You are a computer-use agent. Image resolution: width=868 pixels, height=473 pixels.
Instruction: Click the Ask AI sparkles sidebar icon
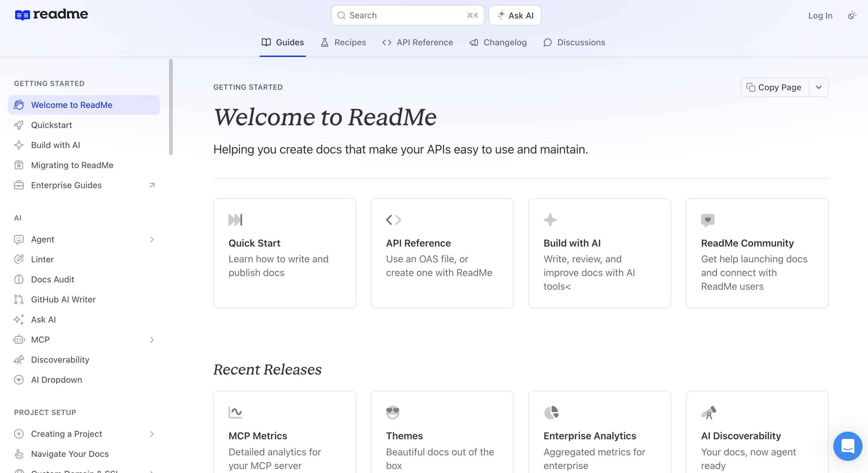(x=19, y=319)
